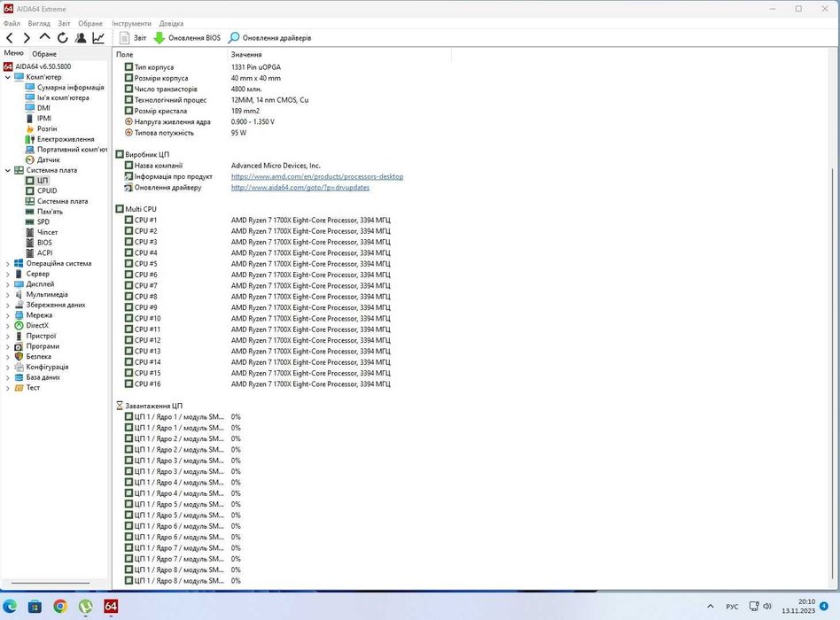Viewport: 840px width, 620px height.
Task: Select Конфігурація tree item
Action: pyautogui.click(x=47, y=368)
